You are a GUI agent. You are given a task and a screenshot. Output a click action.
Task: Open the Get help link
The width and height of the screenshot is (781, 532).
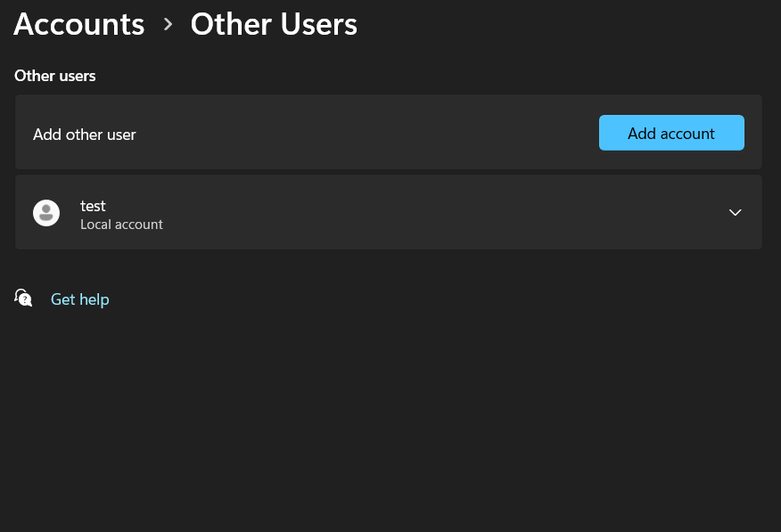click(x=79, y=299)
